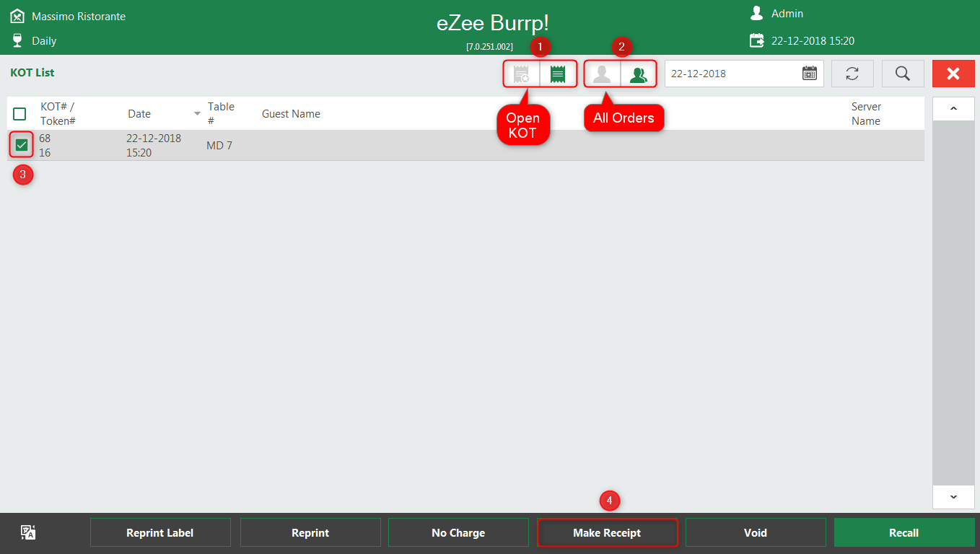Click the closed KOT receipt icon

(522, 74)
